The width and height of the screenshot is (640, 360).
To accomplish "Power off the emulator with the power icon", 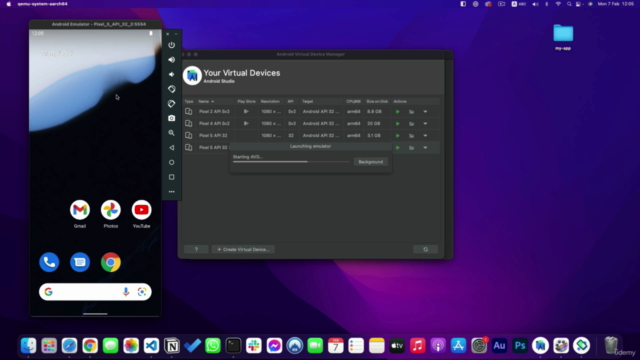I will coord(171,45).
